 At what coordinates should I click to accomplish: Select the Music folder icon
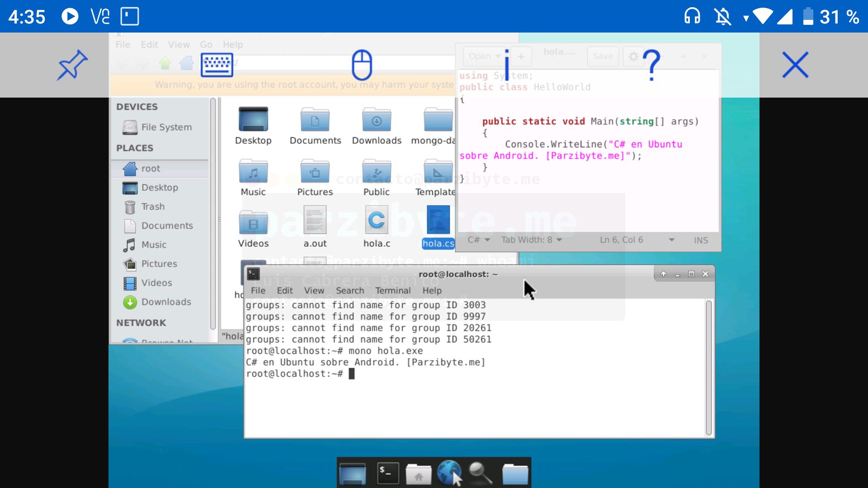(253, 178)
